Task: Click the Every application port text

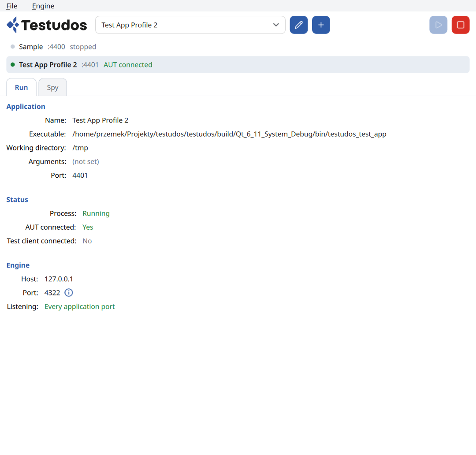Action: pyautogui.click(x=79, y=306)
